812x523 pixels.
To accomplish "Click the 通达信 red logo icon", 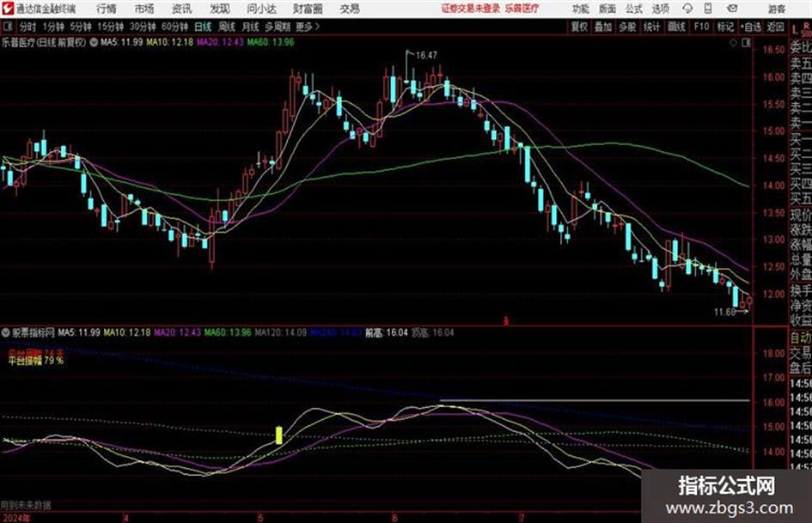I will pos(7,9).
